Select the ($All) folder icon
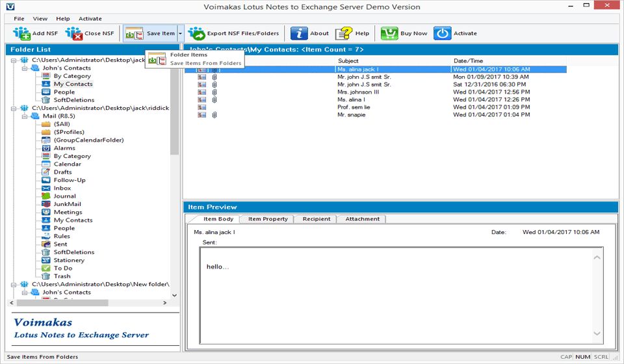 [46, 124]
